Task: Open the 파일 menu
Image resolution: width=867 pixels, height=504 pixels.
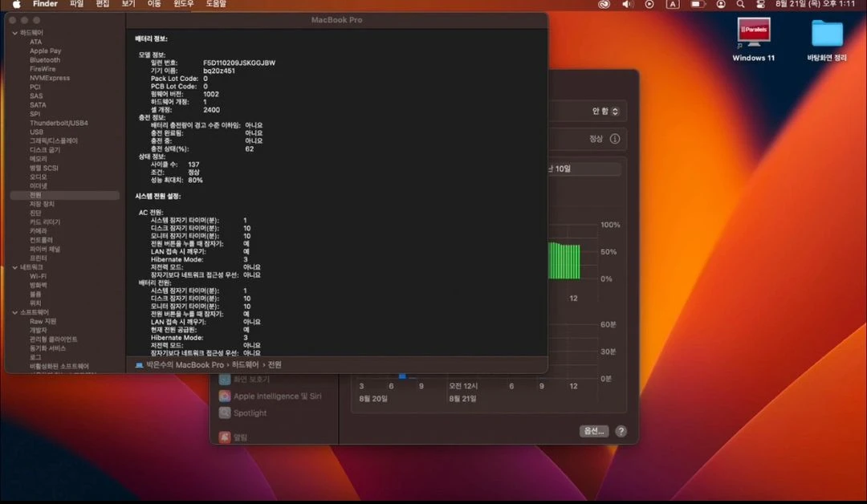Action: point(76,4)
